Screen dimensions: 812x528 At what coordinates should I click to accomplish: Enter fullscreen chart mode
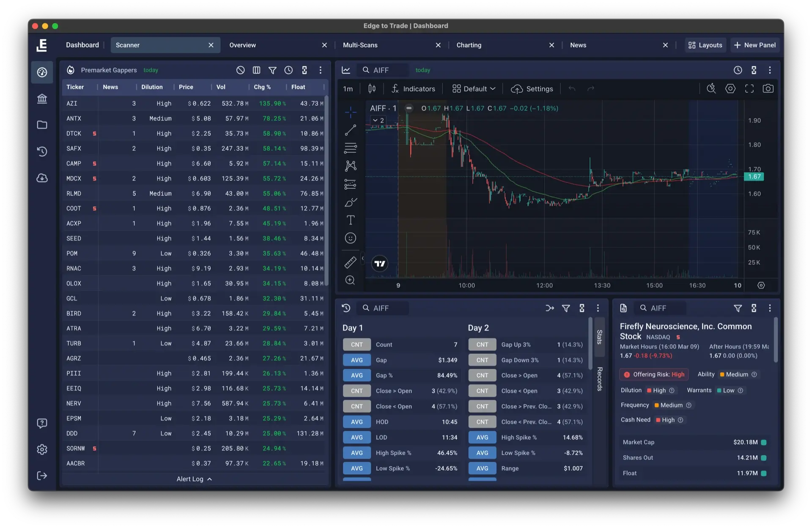[749, 89]
